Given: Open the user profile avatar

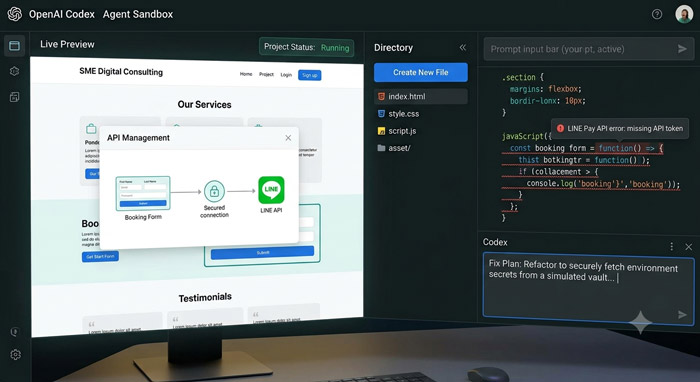Looking at the screenshot, I should (684, 14).
